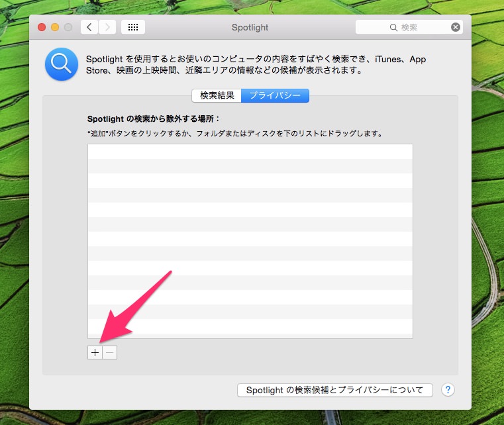This screenshot has height=425, width=504.
Task: Switch to the 検索結果 tab
Action: click(217, 96)
